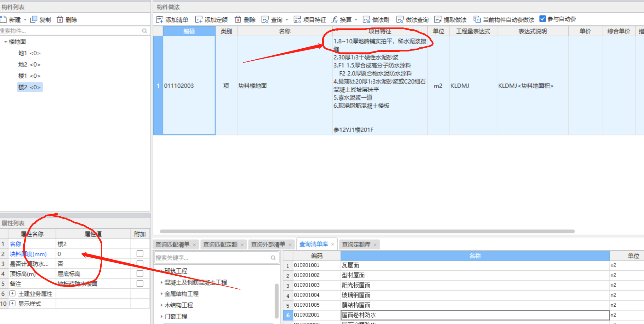Screen dimensions: 644x324
Task: Expand the 门窗工程 category
Action: [x=162, y=316]
